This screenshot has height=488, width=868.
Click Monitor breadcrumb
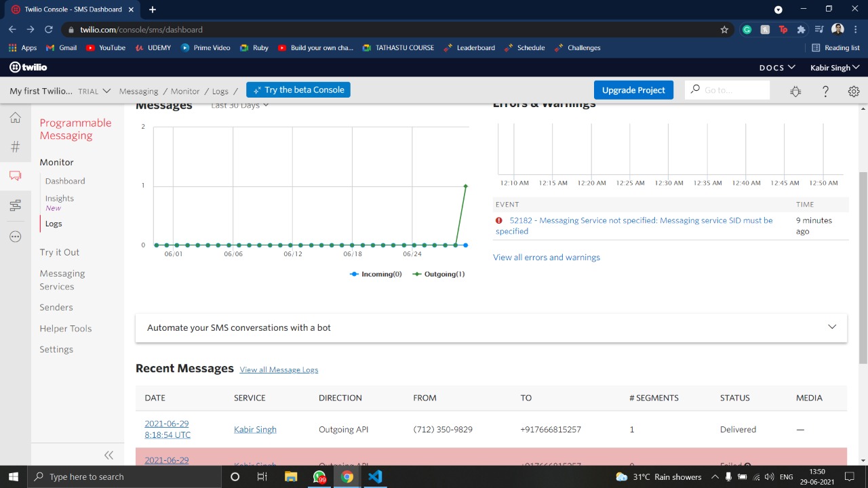185,91
